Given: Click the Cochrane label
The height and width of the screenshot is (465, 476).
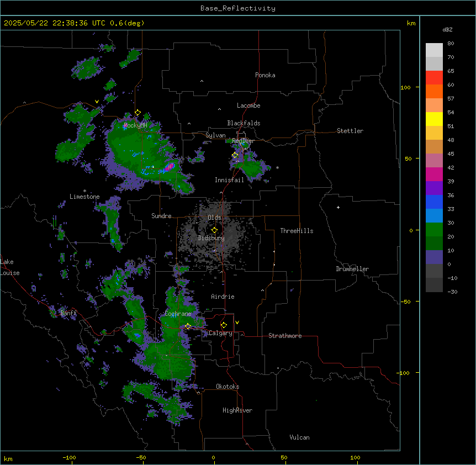Looking at the screenshot, I should [178, 314].
